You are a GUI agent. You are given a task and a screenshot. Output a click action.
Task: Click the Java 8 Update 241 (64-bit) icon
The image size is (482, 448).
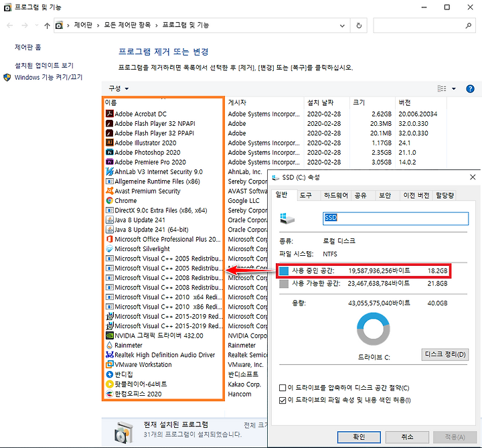tap(109, 230)
